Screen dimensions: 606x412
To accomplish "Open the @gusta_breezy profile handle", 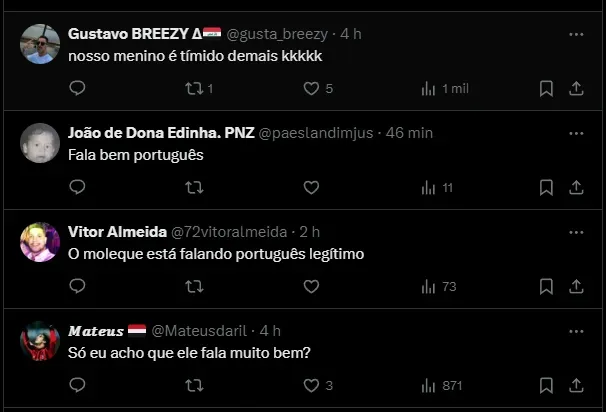I will click(x=284, y=34).
